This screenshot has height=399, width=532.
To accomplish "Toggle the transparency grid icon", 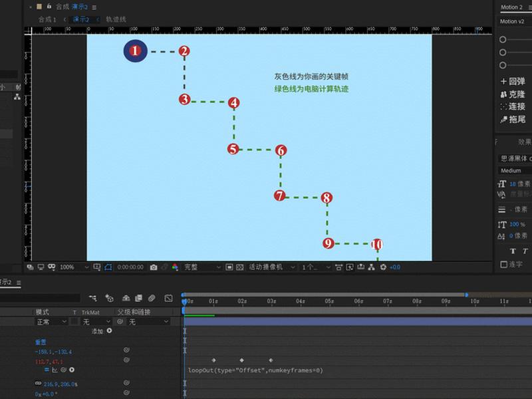I will pyautogui.click(x=240, y=267).
